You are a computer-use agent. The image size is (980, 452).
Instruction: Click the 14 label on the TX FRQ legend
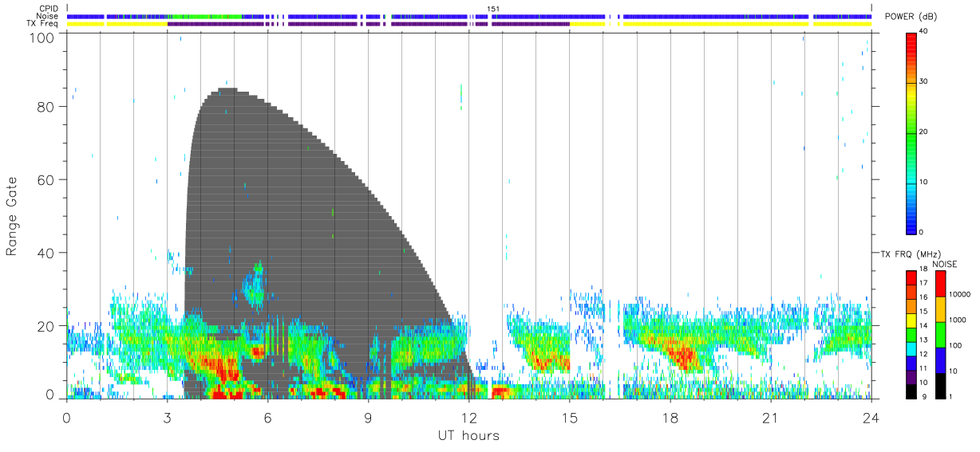[923, 325]
